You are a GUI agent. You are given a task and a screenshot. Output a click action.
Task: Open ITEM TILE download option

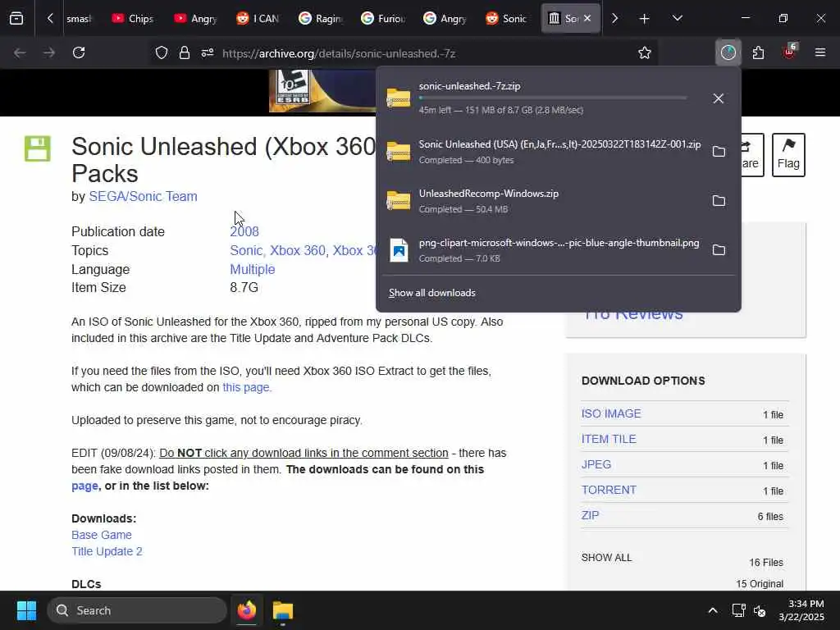609,439
